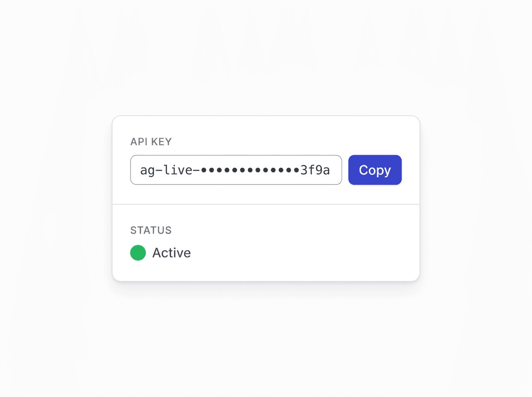Click the "Active" status text
This screenshot has width=532, height=397.
tap(172, 253)
